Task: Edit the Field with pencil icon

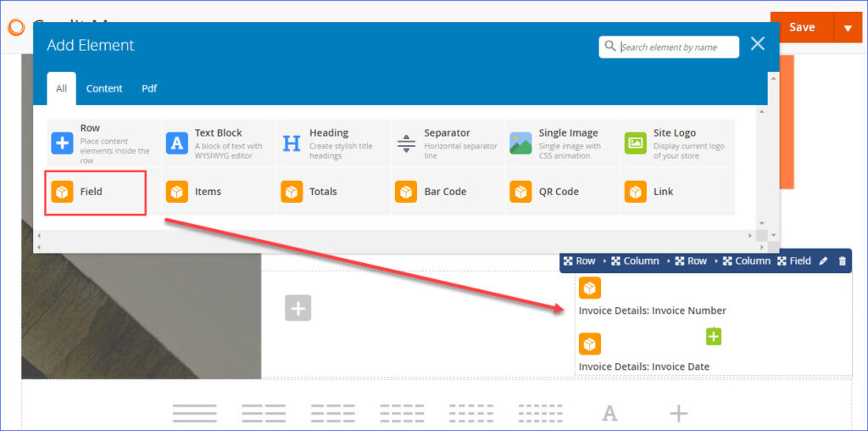Action: click(823, 261)
